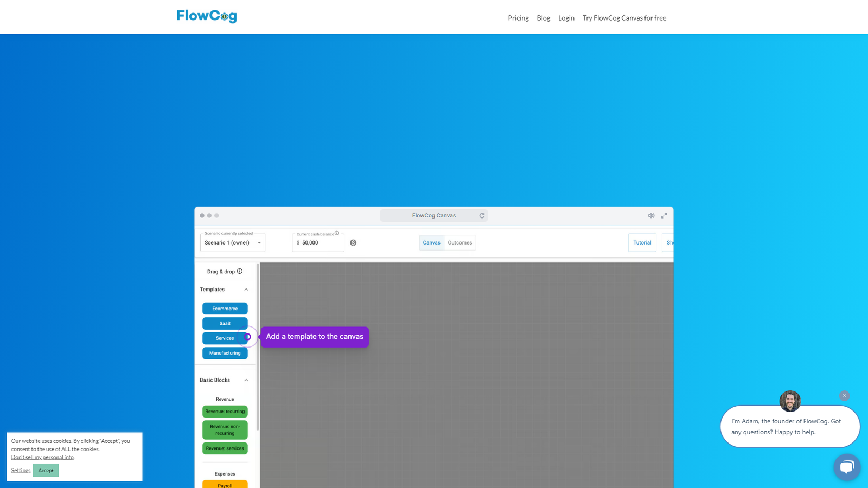Screen dimensions: 868x488
Task: Open the Scenario 1 (owner) dropdown
Action: point(233,243)
